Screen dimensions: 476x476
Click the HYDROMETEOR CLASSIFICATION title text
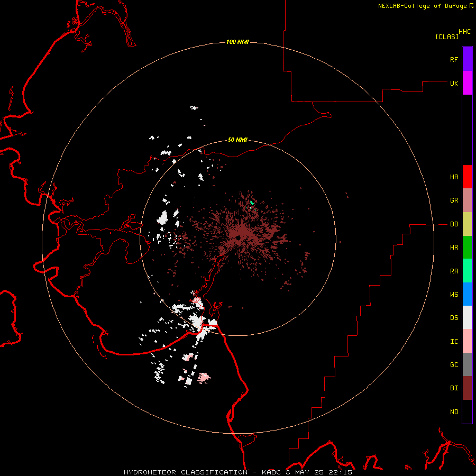pos(186,472)
